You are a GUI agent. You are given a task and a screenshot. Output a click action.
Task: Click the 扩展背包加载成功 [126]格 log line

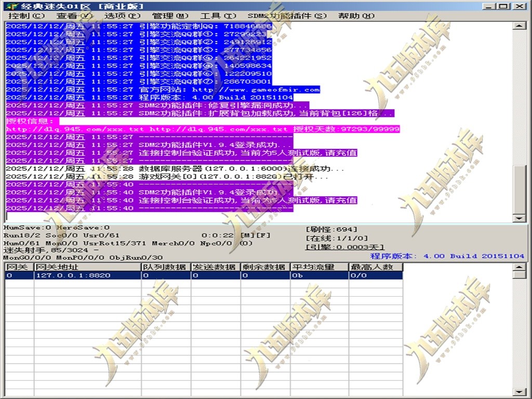[x=200, y=113]
